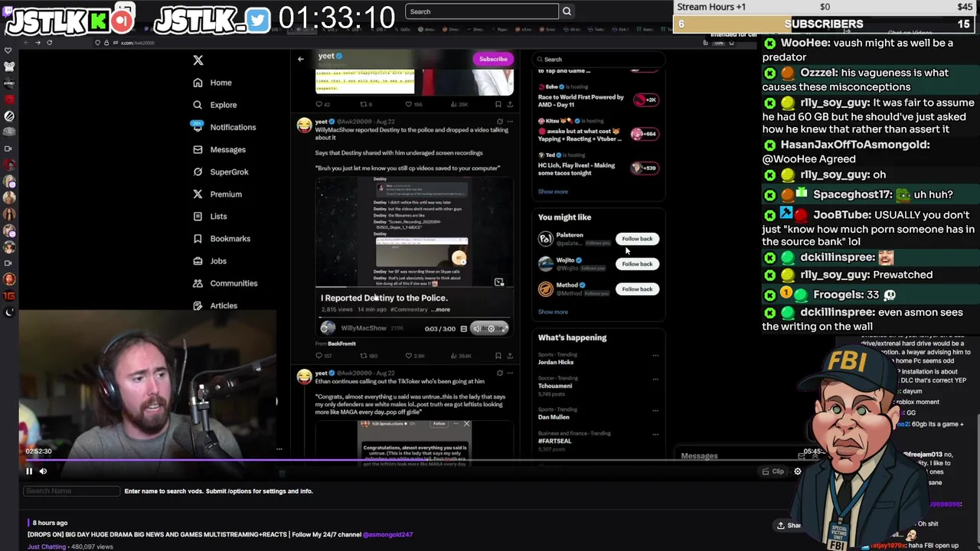The height and width of the screenshot is (551, 980).
Task: Toggle captions on the embedded YouTube video
Action: click(x=463, y=329)
